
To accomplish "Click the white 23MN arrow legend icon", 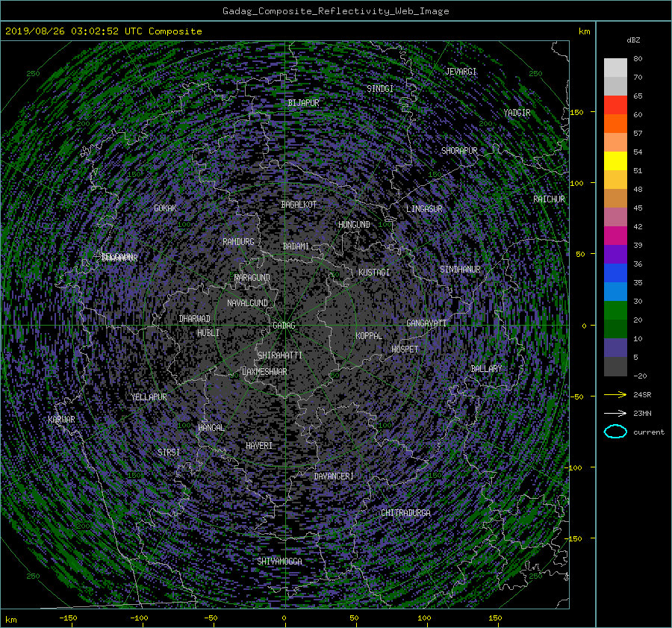I will [615, 413].
